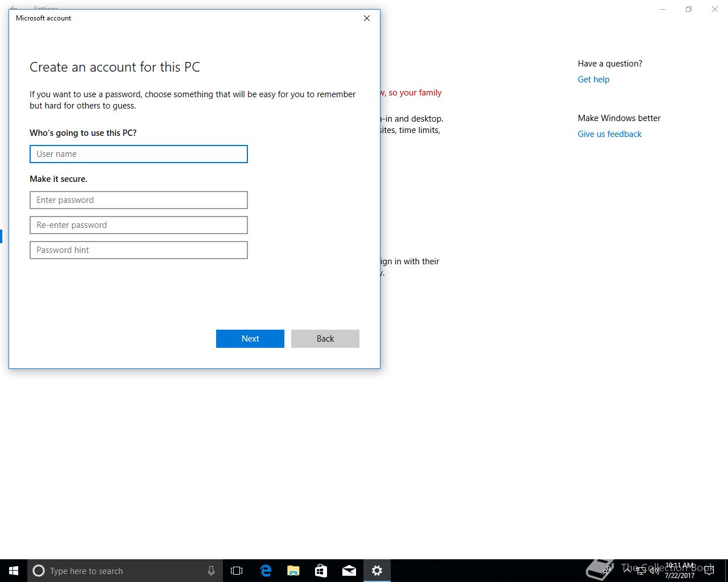Click the 'Make it secure.' label

[59, 179]
